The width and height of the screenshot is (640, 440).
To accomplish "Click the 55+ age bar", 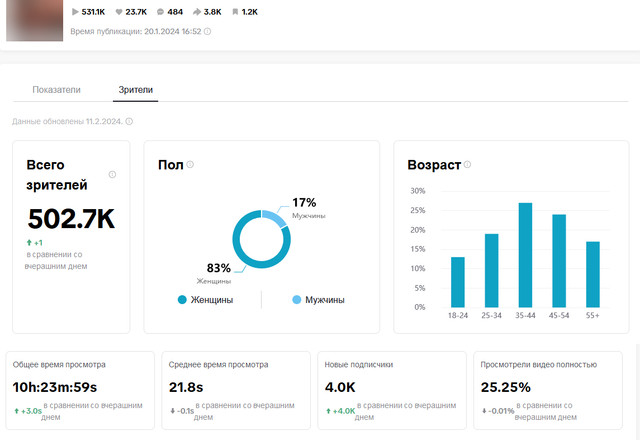I will click(593, 274).
